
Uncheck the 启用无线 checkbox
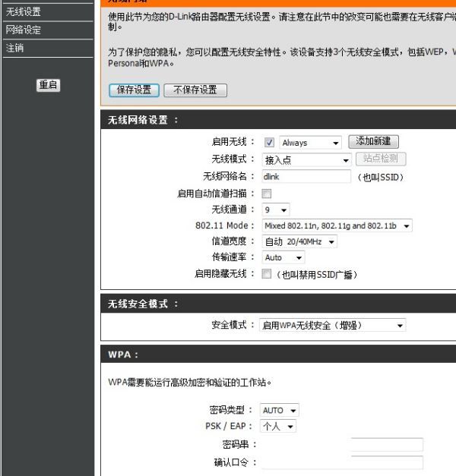269,143
